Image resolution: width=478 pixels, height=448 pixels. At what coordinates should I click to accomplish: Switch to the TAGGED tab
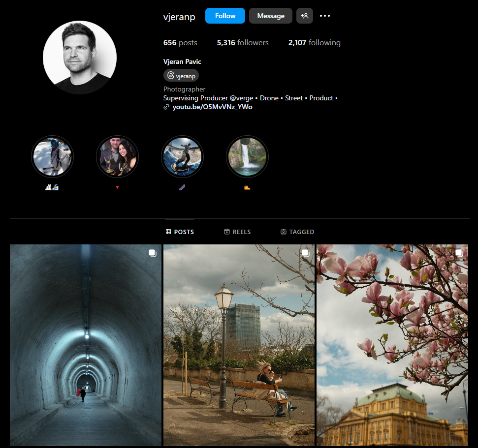click(x=297, y=232)
